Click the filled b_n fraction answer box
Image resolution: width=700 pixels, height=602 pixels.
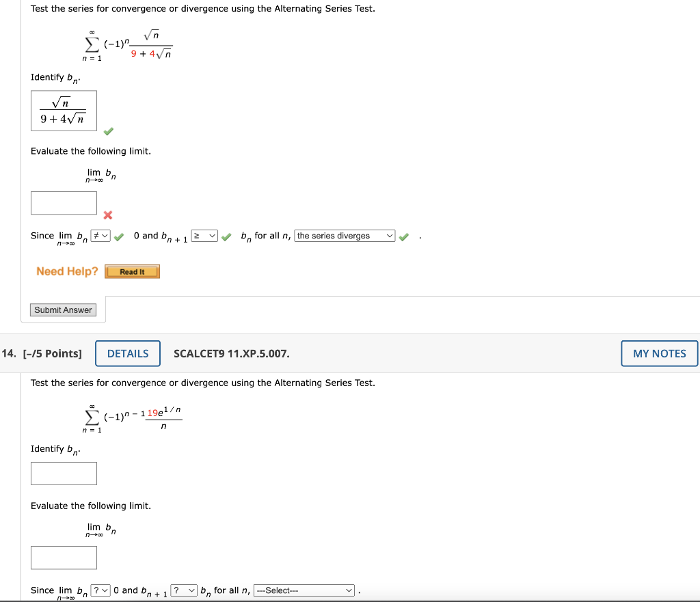(64, 111)
